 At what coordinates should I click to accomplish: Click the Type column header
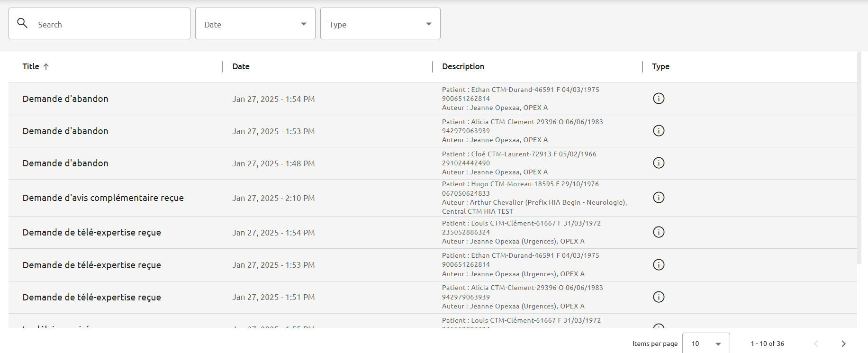click(660, 66)
